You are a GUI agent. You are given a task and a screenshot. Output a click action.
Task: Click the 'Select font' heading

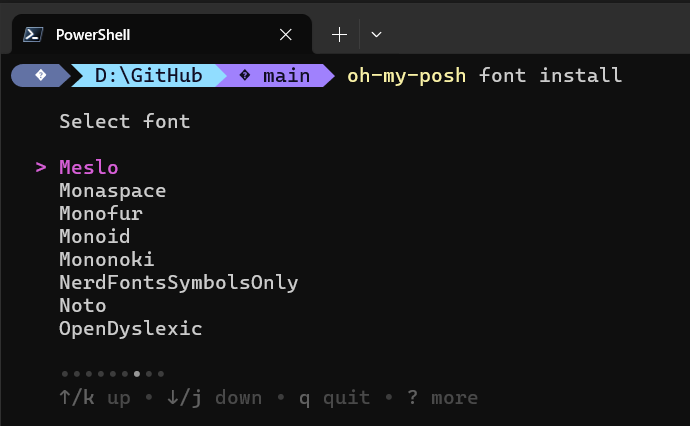click(125, 121)
